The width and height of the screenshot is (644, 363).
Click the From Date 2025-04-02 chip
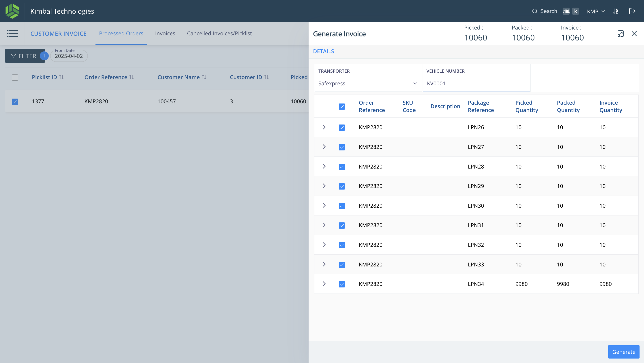69,55
